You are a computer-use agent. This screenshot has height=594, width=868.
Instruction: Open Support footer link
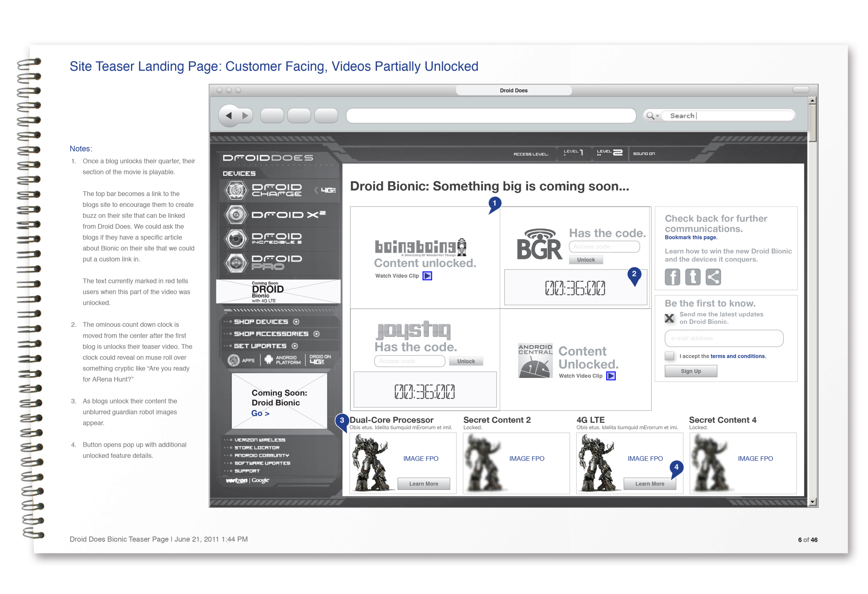247,471
